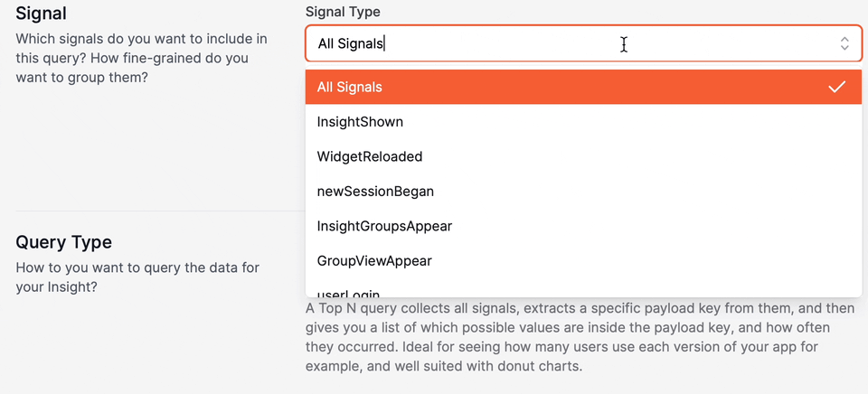Click the 'Which signals do you want' description
Image resolution: width=868 pixels, height=394 pixels.
click(x=141, y=39)
